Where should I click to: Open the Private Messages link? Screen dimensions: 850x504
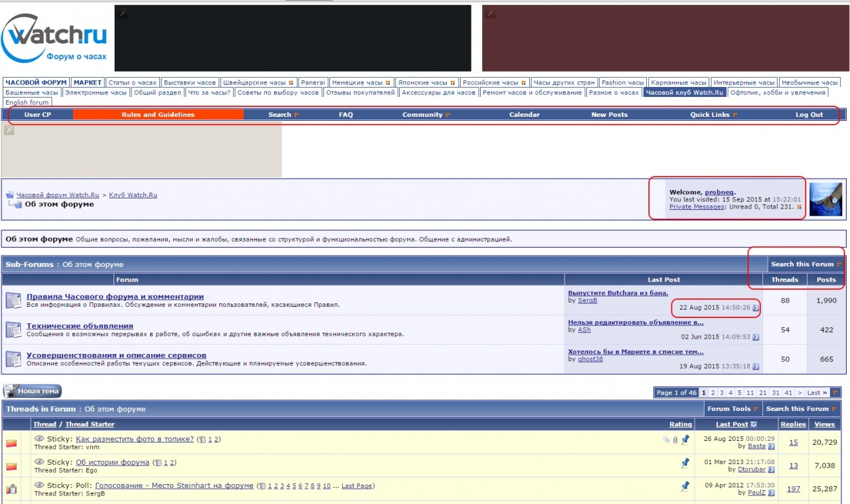[697, 207]
